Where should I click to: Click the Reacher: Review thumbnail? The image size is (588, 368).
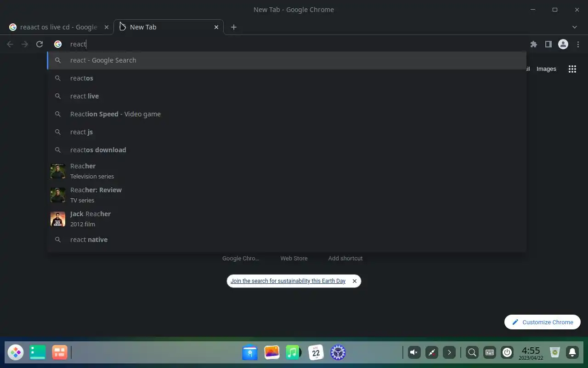point(58,195)
